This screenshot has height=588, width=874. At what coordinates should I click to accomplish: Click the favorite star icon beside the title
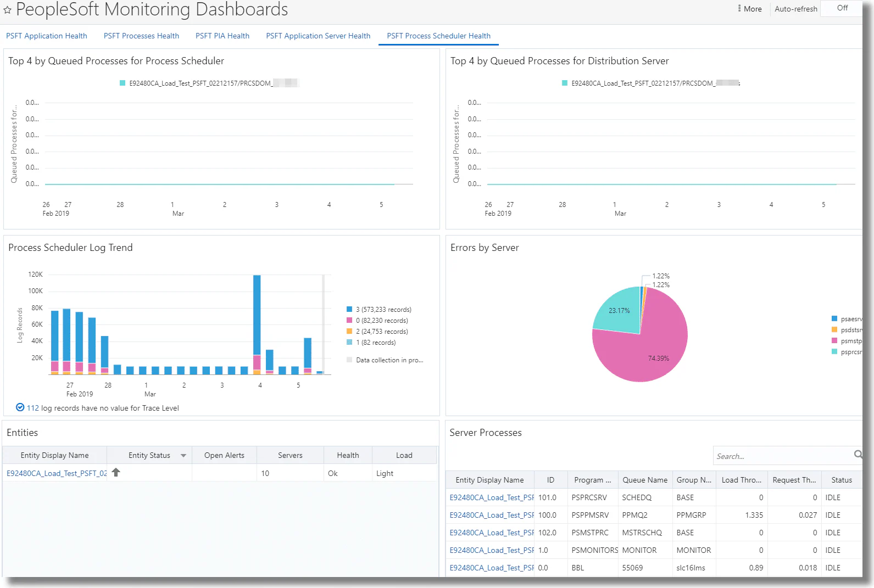(x=7, y=10)
